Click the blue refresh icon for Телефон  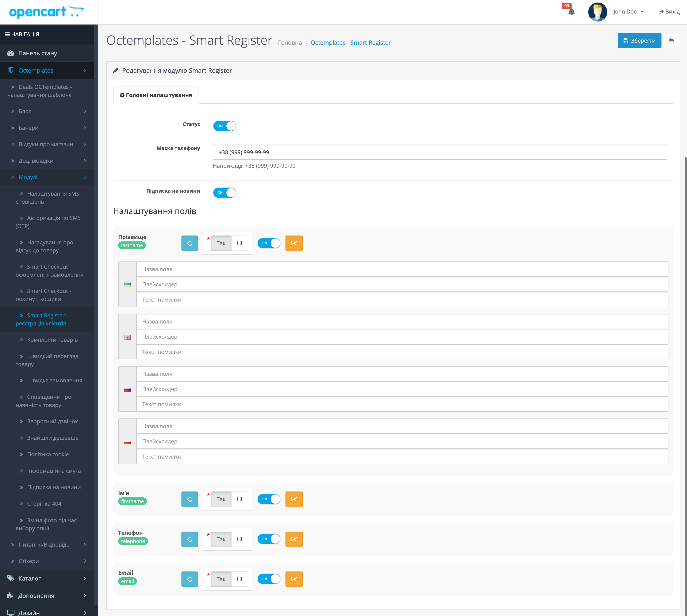tap(189, 539)
